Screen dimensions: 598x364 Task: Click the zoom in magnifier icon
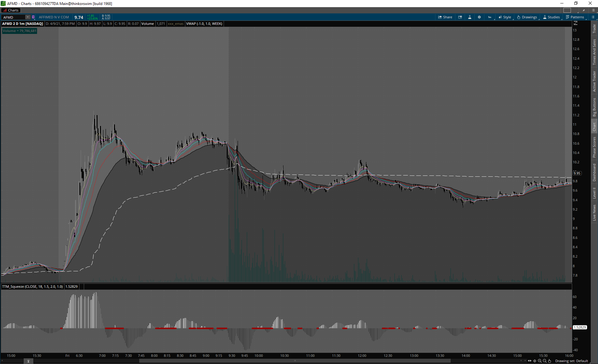540,361
